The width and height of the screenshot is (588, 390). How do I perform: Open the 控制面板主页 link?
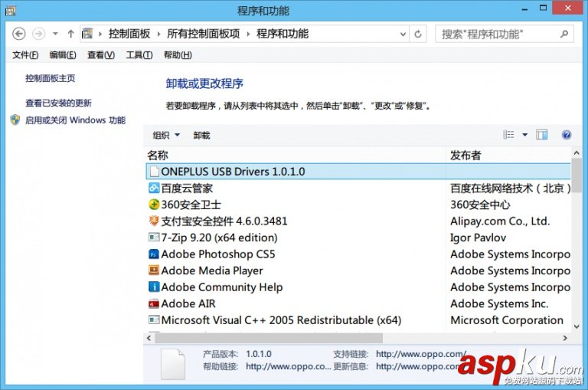(51, 78)
